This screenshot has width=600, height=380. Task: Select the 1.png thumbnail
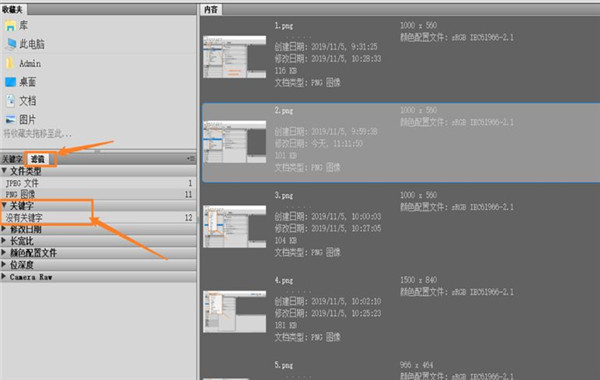click(235, 57)
